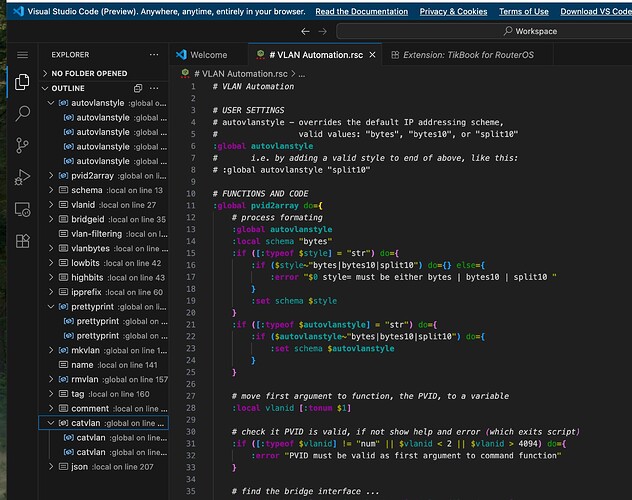Viewport: 632px width, 500px height.
Task: Open the Explorer view in activity bar
Action: coord(22,82)
